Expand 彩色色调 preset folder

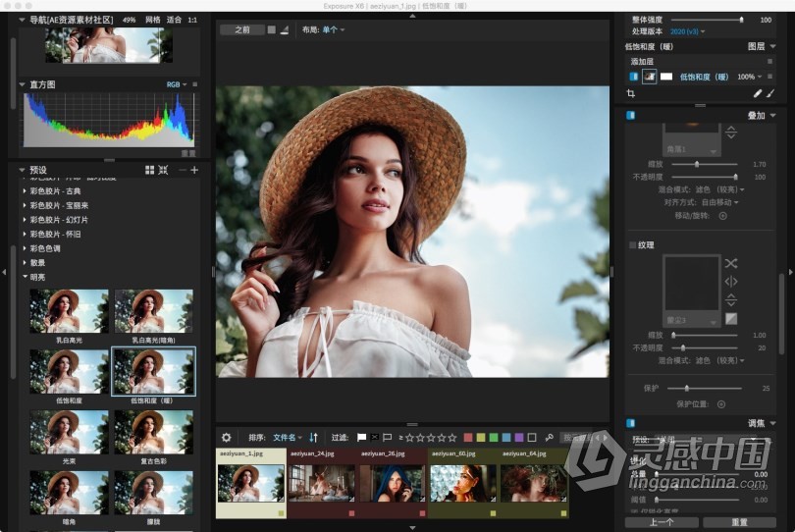click(25, 248)
